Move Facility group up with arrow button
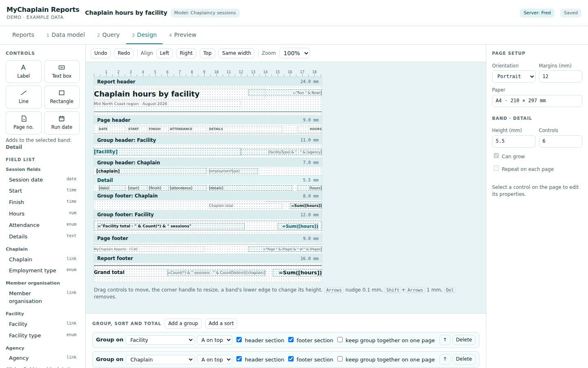The height and width of the screenshot is (368, 588). pyautogui.click(x=445, y=340)
